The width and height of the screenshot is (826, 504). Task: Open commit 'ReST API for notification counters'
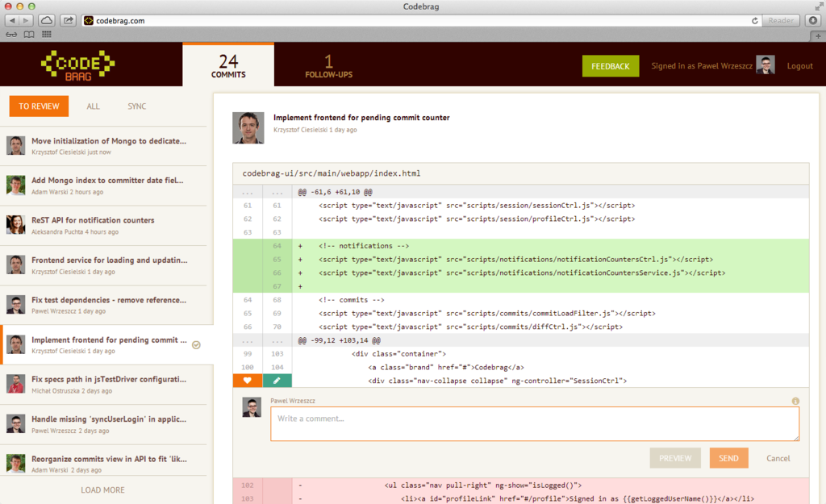pyautogui.click(x=103, y=226)
